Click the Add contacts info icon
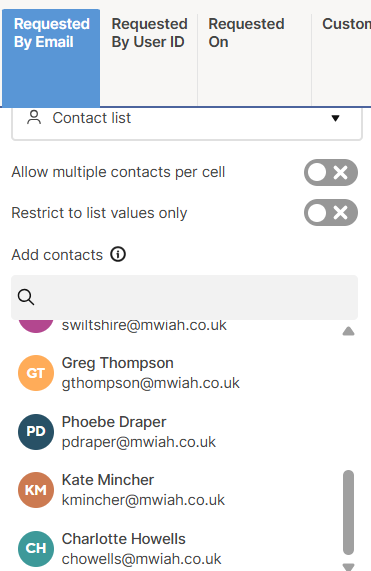371x571 pixels. click(118, 254)
